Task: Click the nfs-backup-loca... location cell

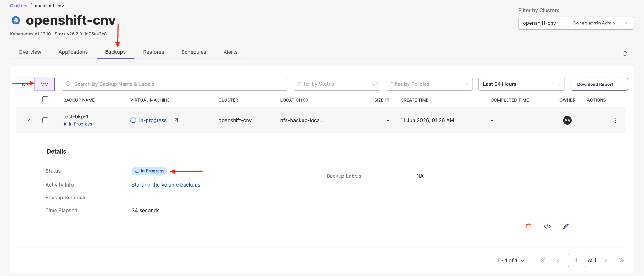Action: tap(302, 120)
